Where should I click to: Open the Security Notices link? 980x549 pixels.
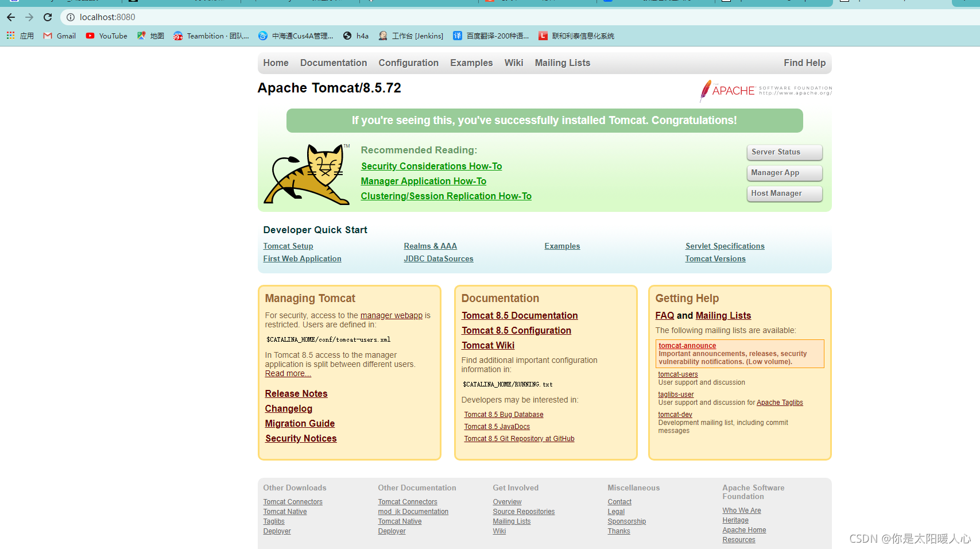click(301, 438)
